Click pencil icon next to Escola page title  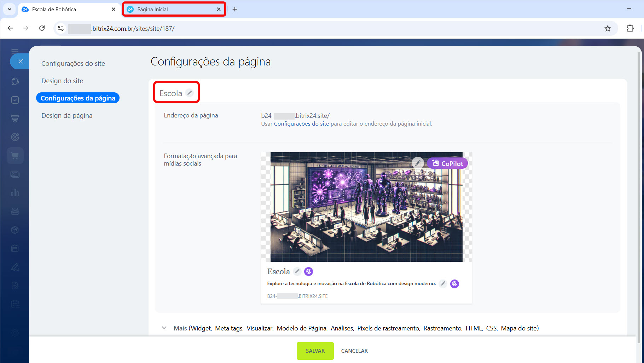pos(190,93)
